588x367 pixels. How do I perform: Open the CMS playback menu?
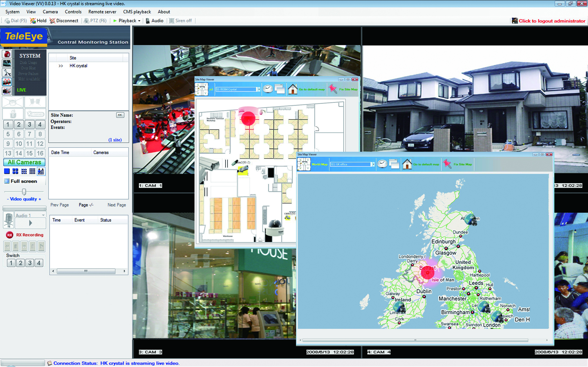(x=137, y=12)
